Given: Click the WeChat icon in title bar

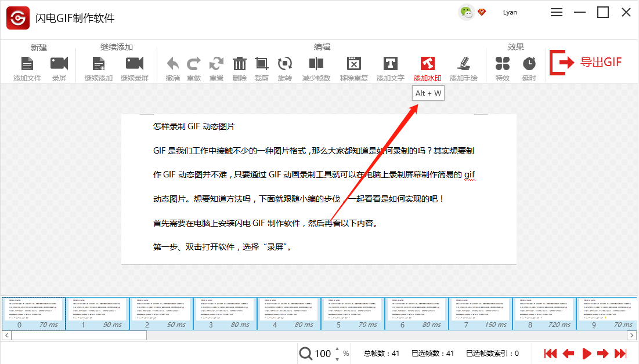Looking at the screenshot, I should point(466,12).
